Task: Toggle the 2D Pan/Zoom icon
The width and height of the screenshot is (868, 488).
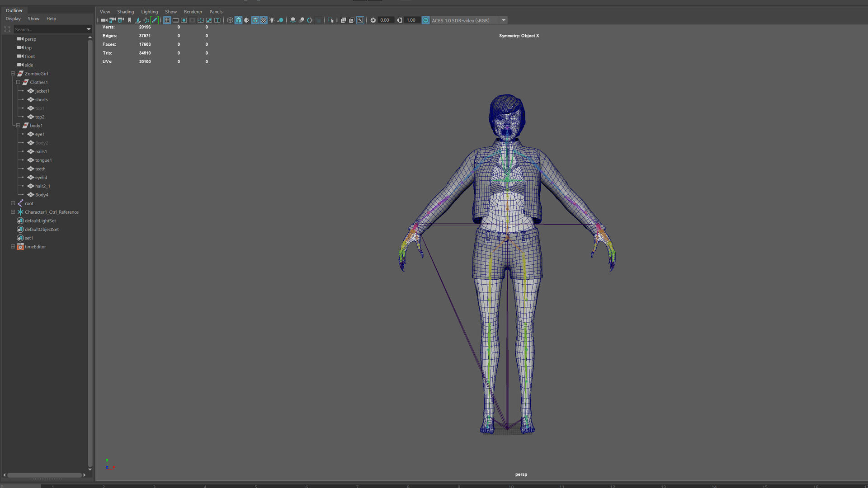Action: click(x=146, y=20)
